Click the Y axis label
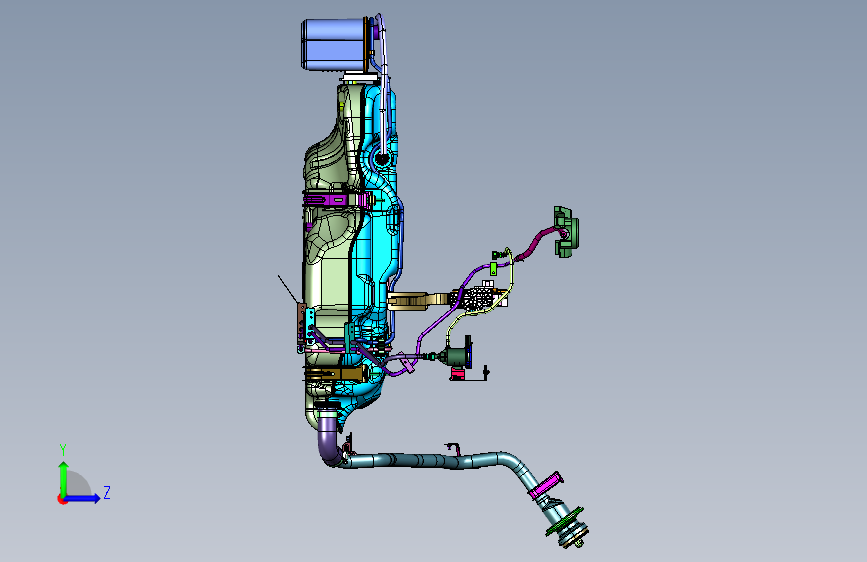 (63, 449)
